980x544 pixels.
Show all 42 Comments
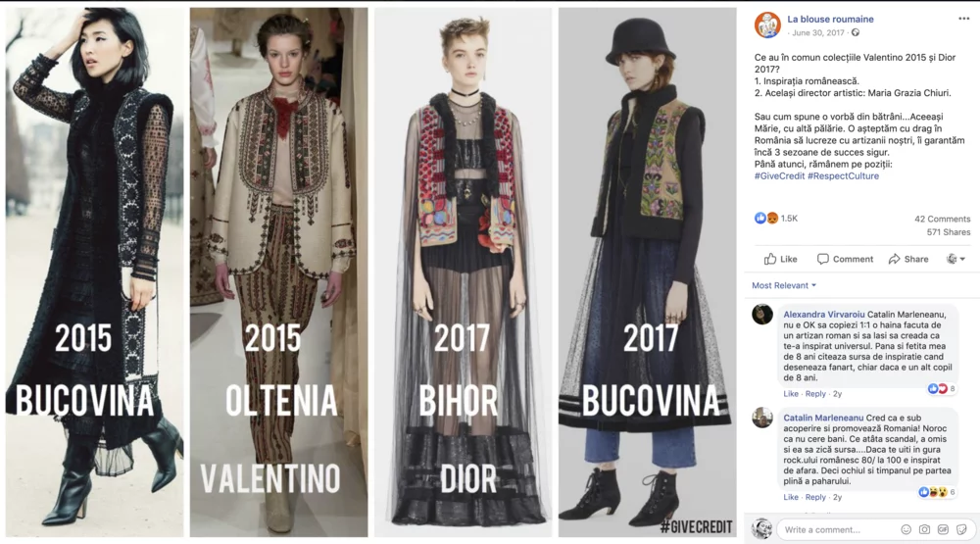pyautogui.click(x=942, y=219)
